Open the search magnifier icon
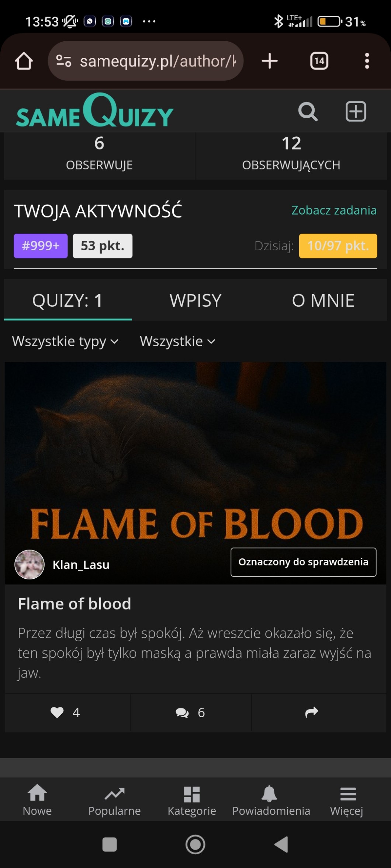The height and width of the screenshot is (868, 391). 308,111
